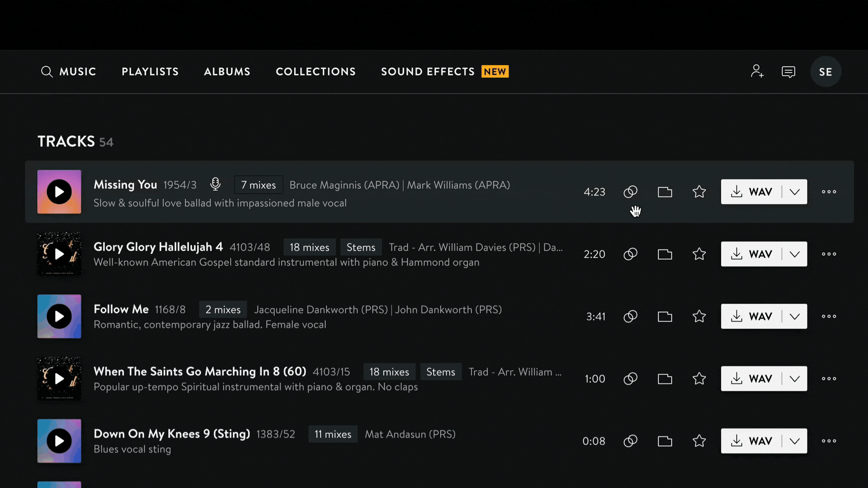Play the Down On My Knees 9 track
Screen dimensions: 868x488
pos(59,441)
